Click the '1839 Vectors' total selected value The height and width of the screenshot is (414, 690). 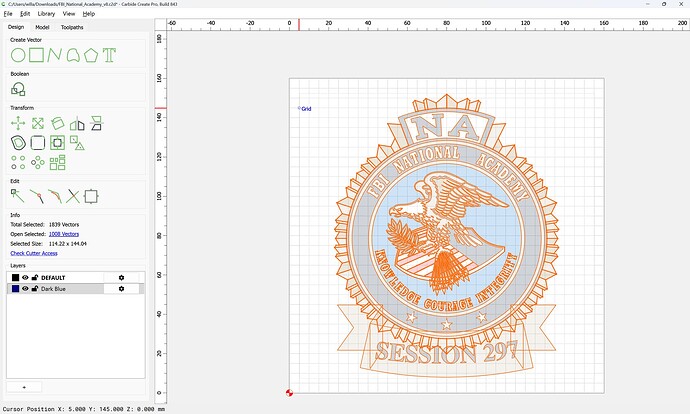click(x=64, y=224)
